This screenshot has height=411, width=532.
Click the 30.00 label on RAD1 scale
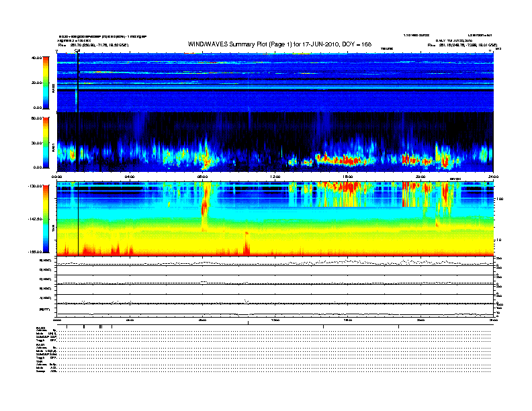point(36,143)
